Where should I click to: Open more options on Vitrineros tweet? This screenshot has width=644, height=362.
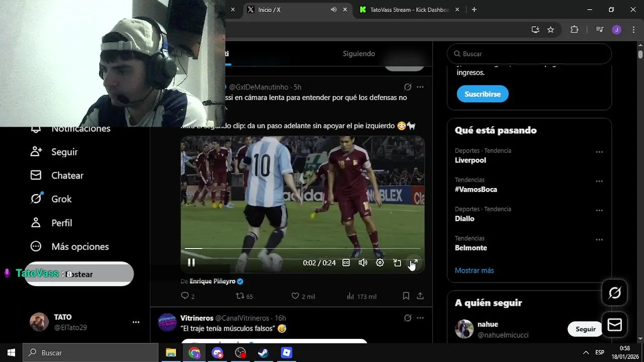pyautogui.click(x=420, y=318)
